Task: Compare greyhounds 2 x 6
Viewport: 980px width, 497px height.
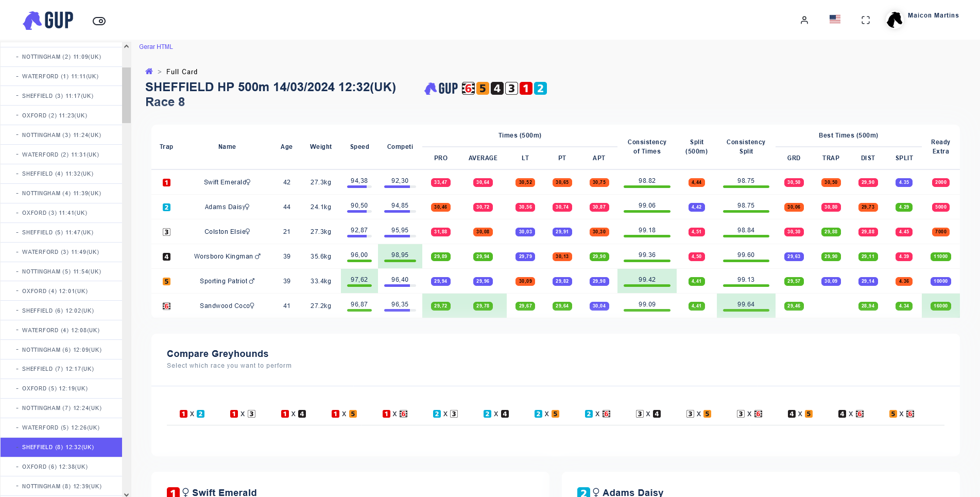Action: tap(597, 414)
